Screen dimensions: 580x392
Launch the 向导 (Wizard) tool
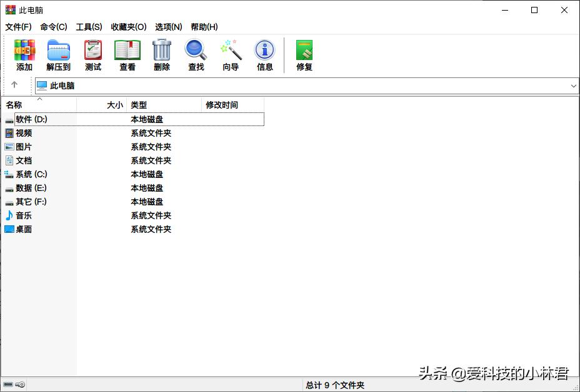(230, 54)
